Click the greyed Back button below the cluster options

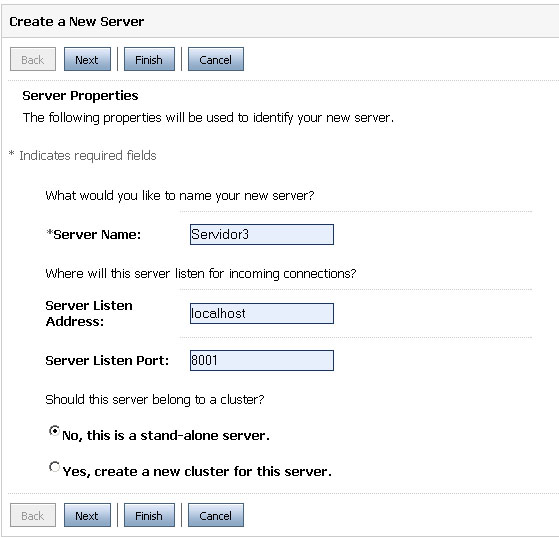33,515
